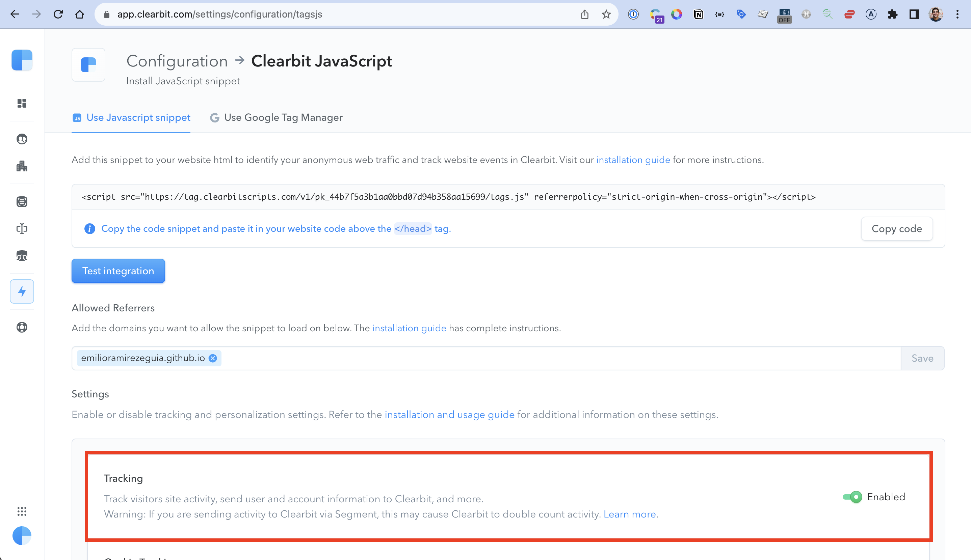
Task: Switch to Use Javascript snippet tab
Action: (x=131, y=117)
